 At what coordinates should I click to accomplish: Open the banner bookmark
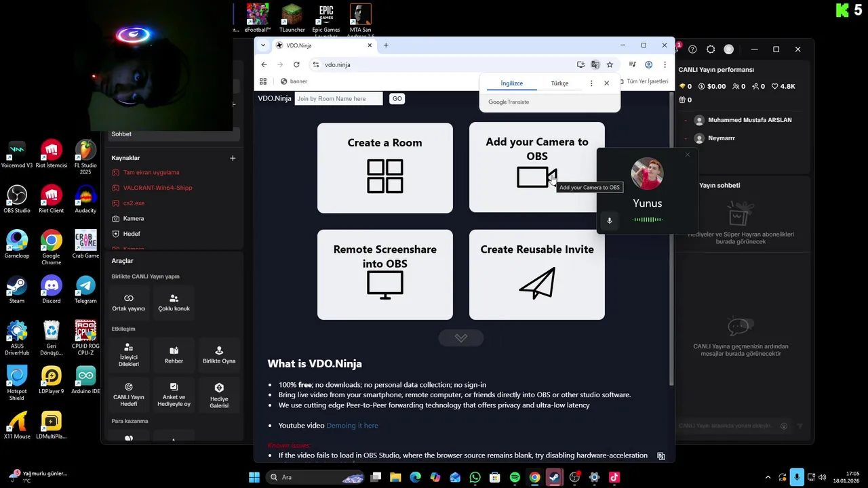point(294,81)
